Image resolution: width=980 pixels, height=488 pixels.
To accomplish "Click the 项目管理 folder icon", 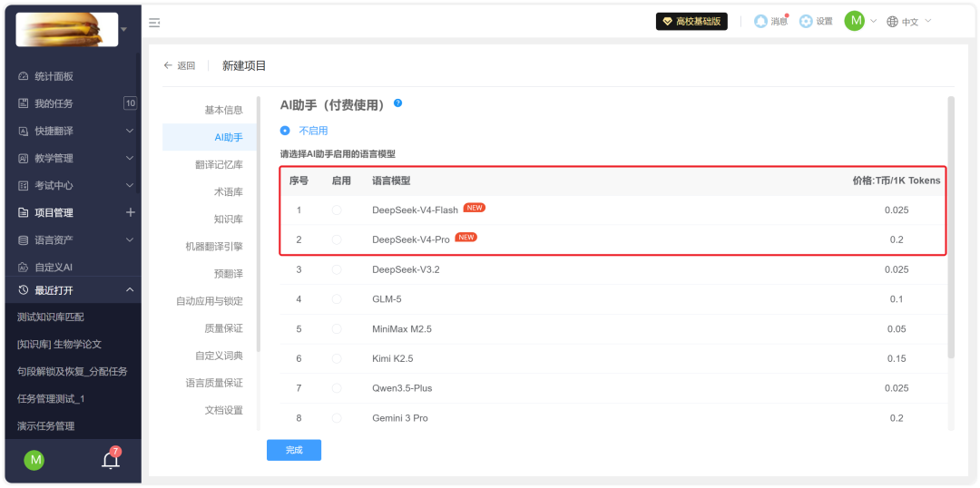I will tap(23, 212).
